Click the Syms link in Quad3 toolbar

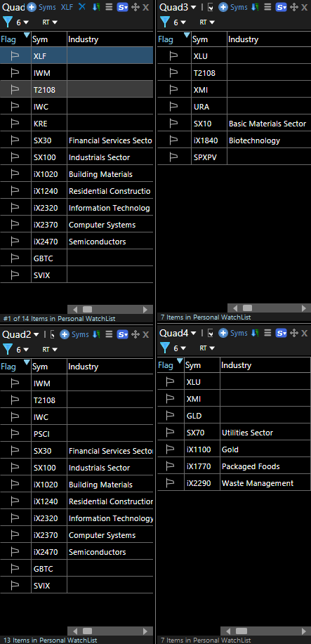239,7
